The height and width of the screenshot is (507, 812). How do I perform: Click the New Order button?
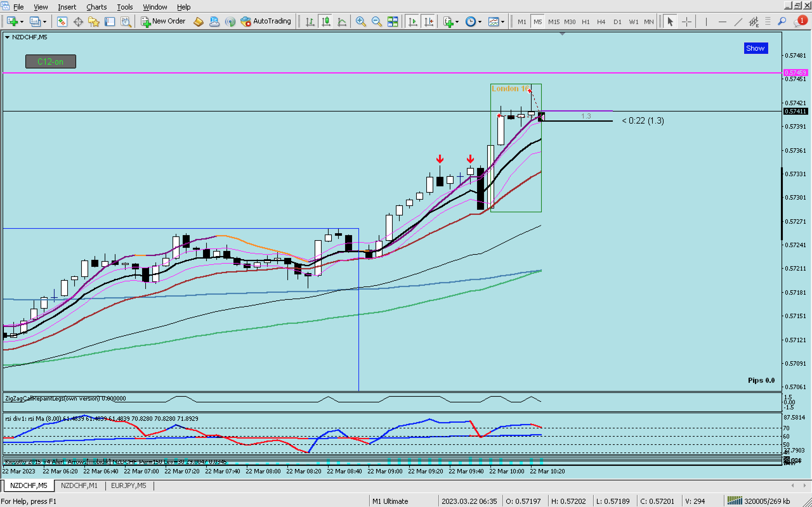pos(163,21)
